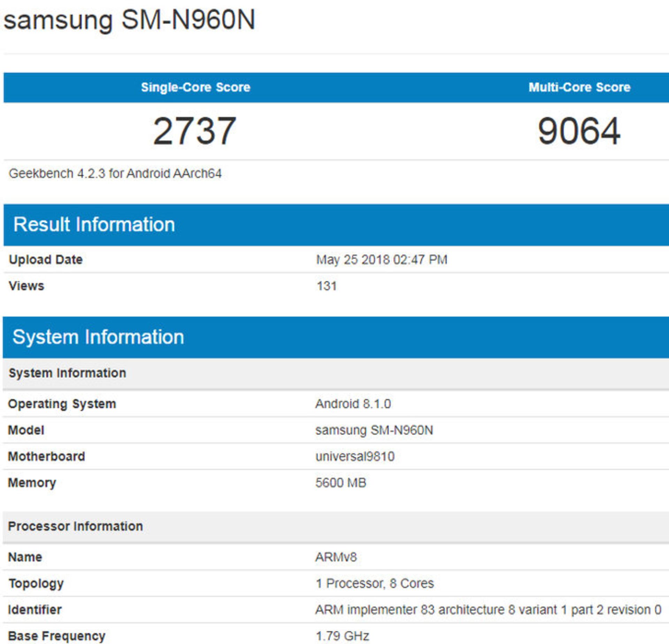This screenshot has height=644, width=669.
Task: Click the samsung SM-N960N page title
Action: [129, 20]
